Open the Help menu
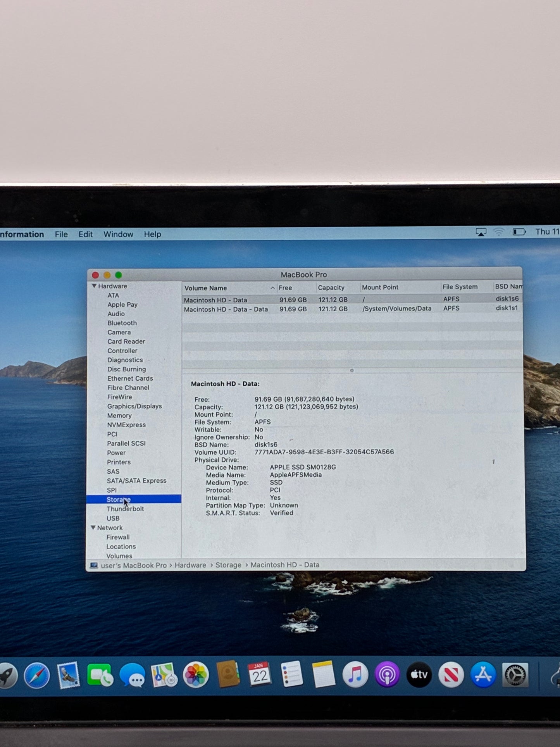This screenshot has height=747, width=560. click(x=152, y=234)
